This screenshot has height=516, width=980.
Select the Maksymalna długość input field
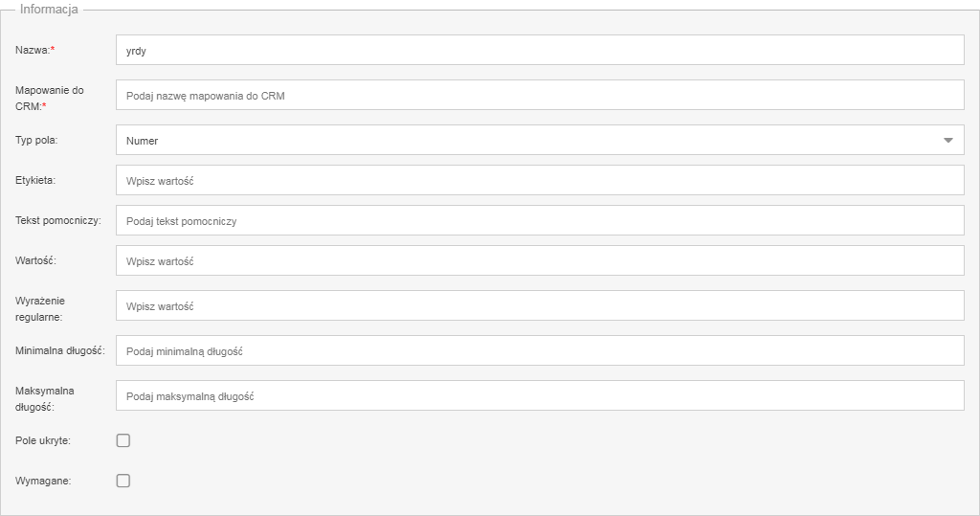click(540, 395)
